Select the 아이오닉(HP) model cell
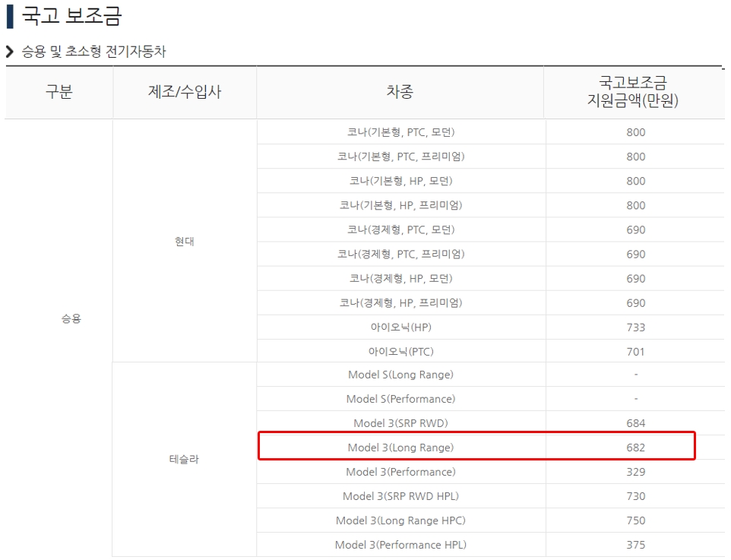Viewport: 731px width, 560px height. click(x=401, y=327)
